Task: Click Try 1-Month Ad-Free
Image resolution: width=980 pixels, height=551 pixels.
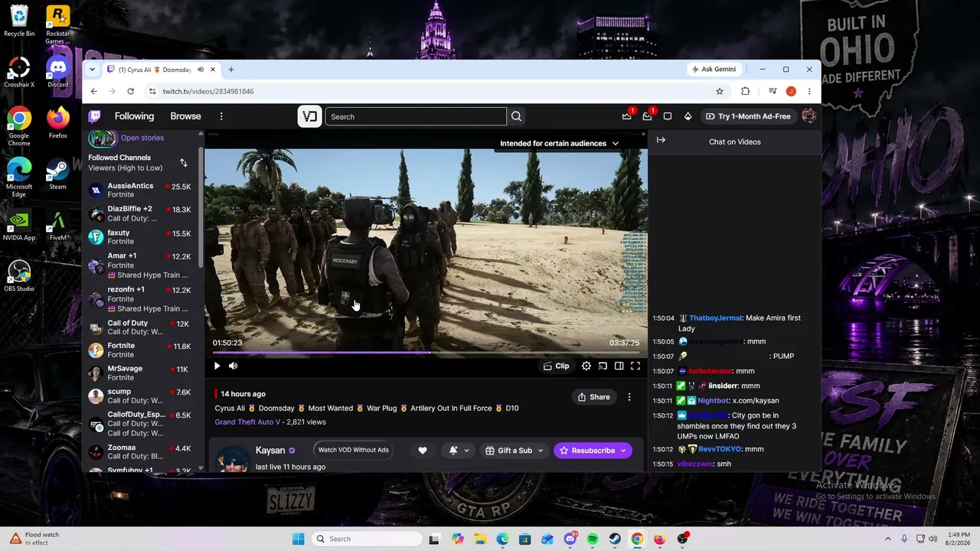Action: 748,116
